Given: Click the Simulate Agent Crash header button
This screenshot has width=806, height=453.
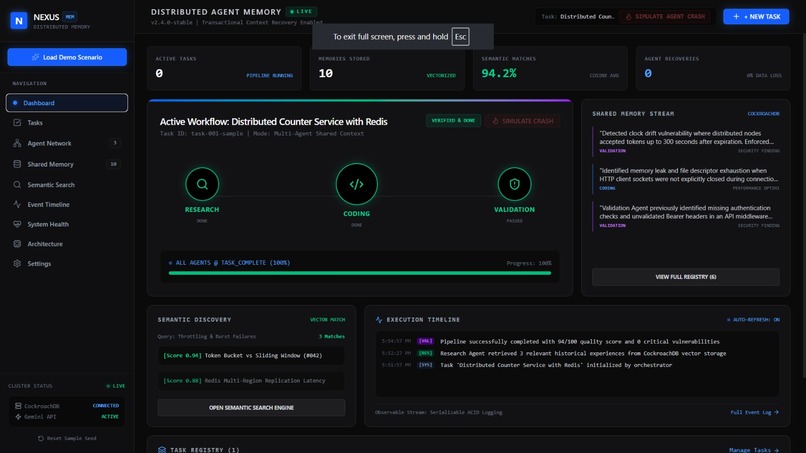Looking at the screenshot, I should 665,16.
